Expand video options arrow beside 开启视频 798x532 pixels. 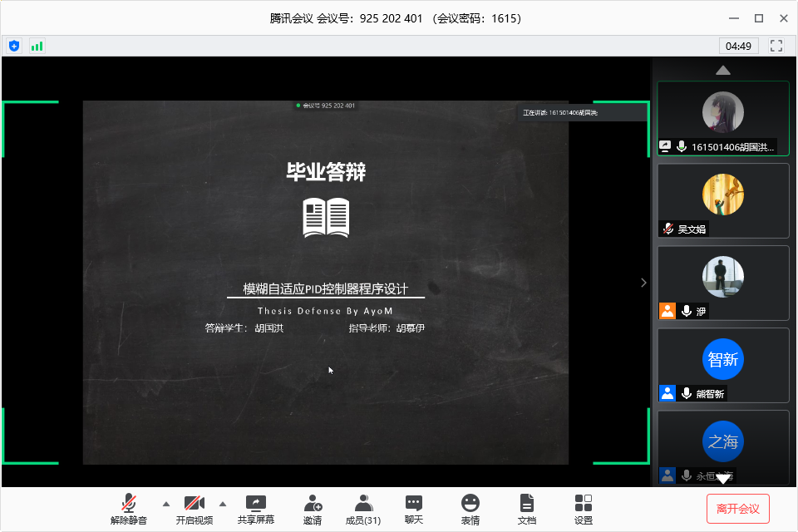click(x=223, y=504)
